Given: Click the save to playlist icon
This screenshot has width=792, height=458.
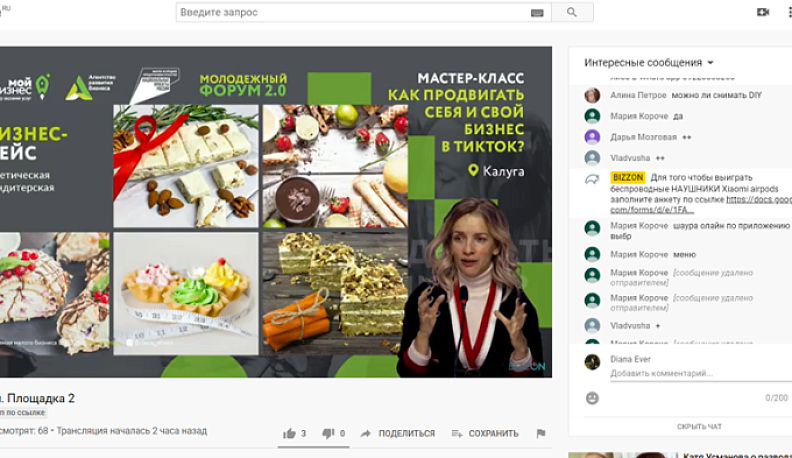Looking at the screenshot, I should coord(457,433).
